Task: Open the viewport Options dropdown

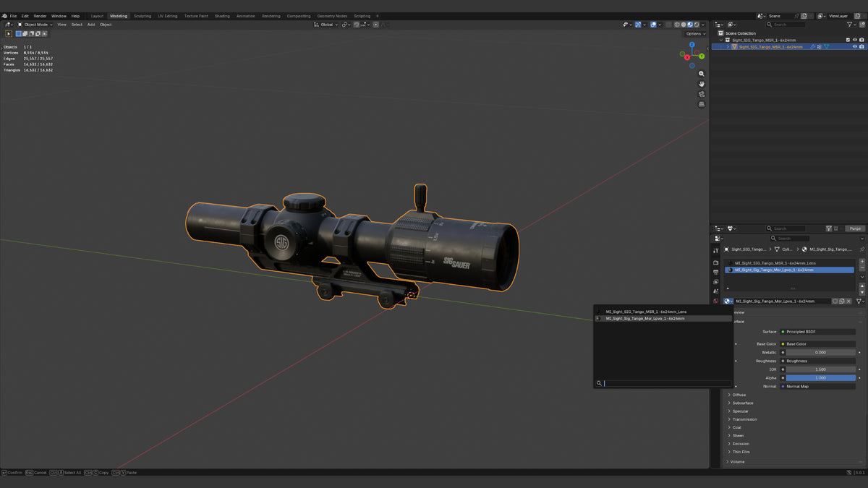Action: pyautogui.click(x=695, y=33)
